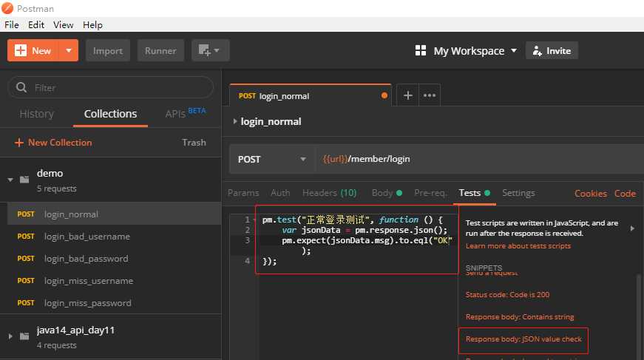
Task: Insert Response body: Contains string snippet
Action: (x=520, y=317)
